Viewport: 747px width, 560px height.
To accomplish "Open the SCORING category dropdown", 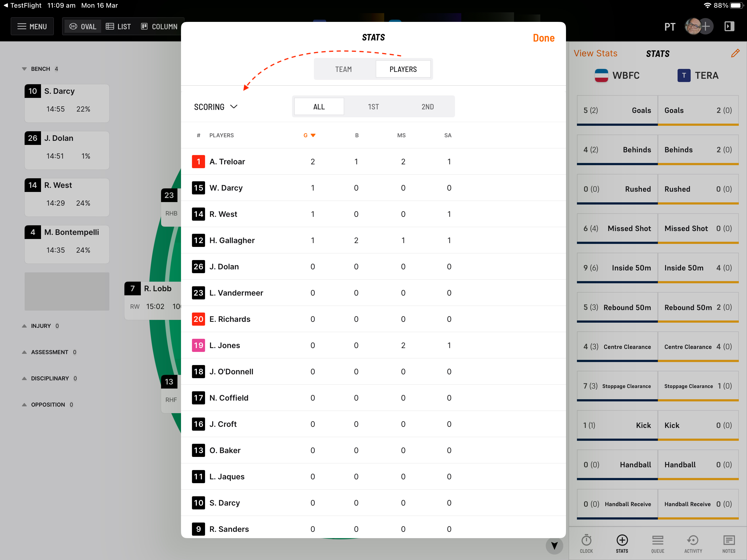I will [215, 107].
